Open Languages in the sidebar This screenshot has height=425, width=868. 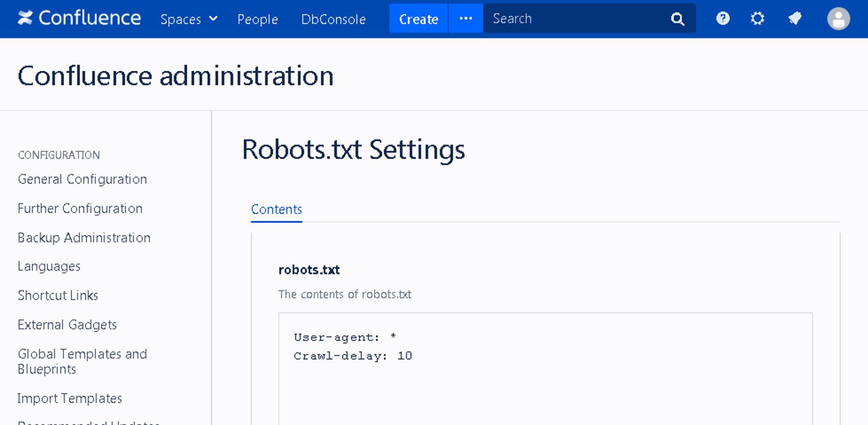pyautogui.click(x=49, y=267)
